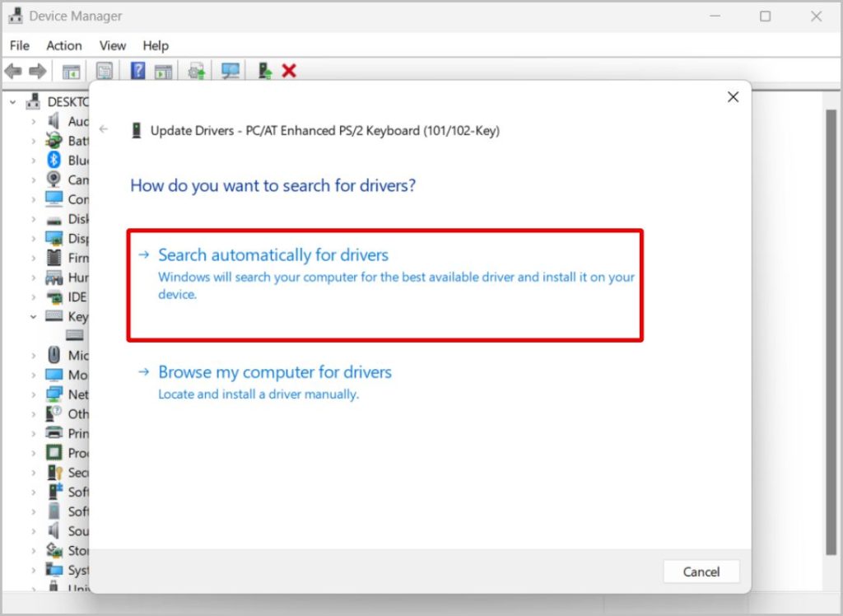Click the Scan for hardware changes monitor icon

pyautogui.click(x=231, y=71)
